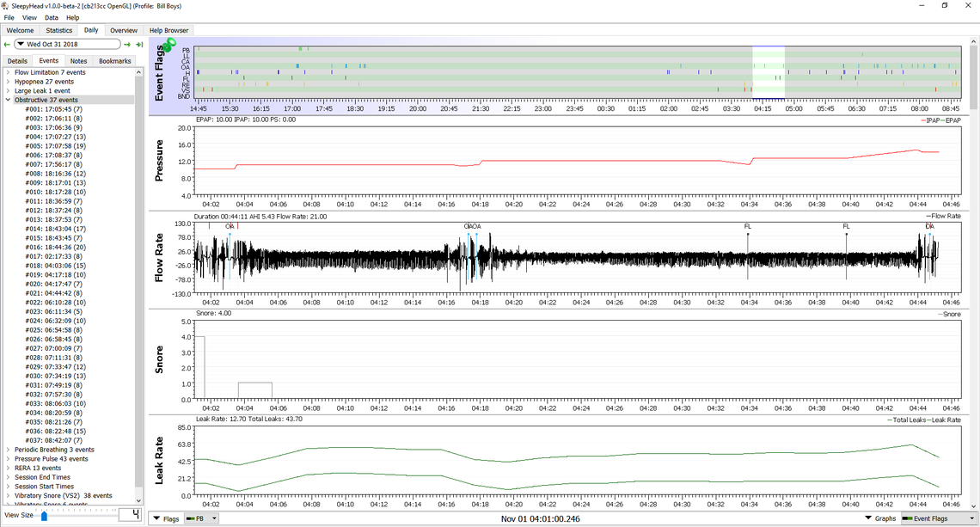Open the Data menu
The width and height of the screenshot is (980, 527).
[x=52, y=17]
